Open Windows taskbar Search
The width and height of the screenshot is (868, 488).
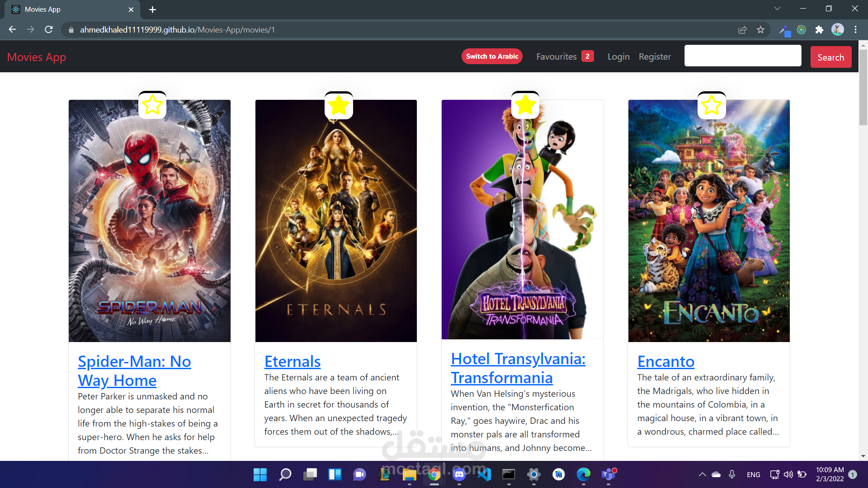tap(285, 474)
